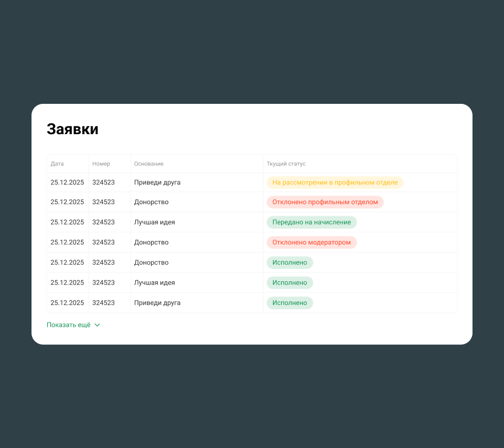Open the "Отклонено модератором" status badge
The image size is (504, 448).
pos(311,242)
